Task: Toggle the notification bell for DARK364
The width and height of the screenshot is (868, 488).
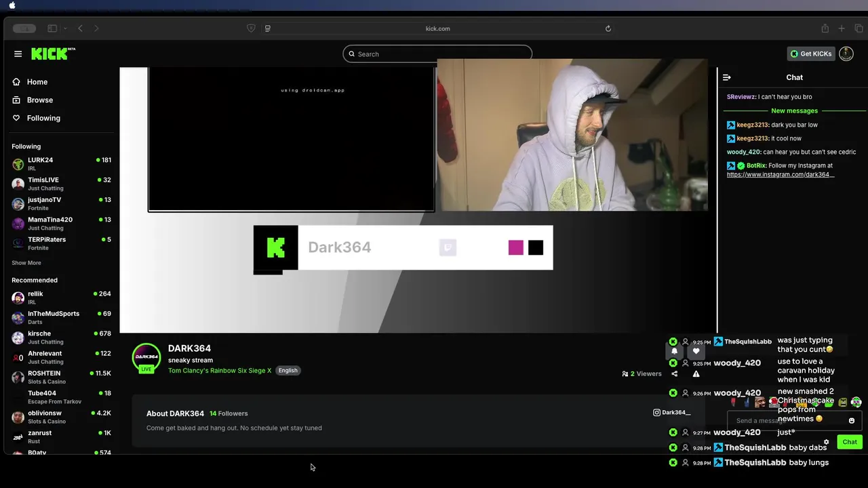Action: coord(674,351)
